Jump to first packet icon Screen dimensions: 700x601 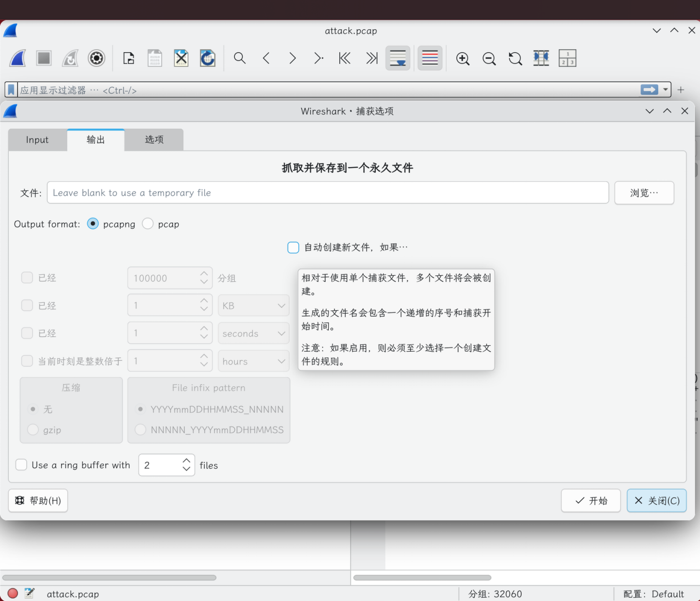[x=345, y=58]
